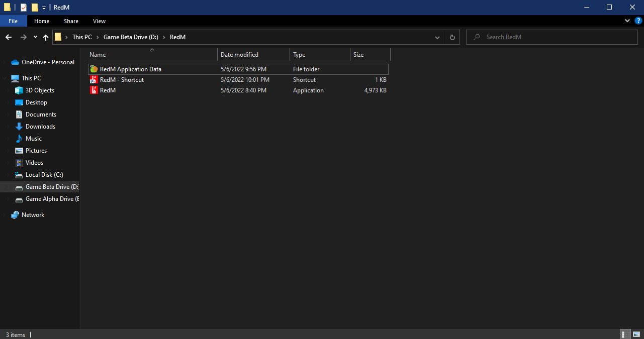Click the Documents icon in sidebar
644x339 pixels.
point(19,115)
